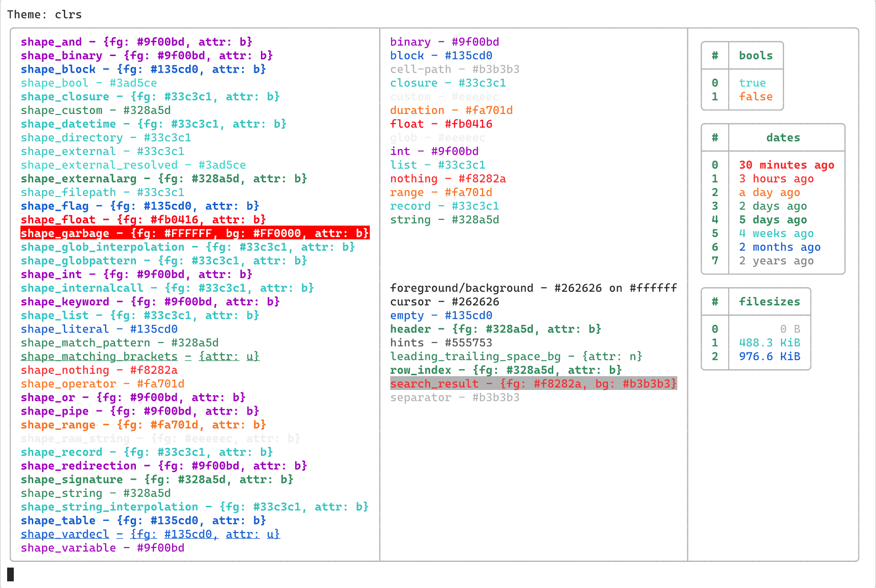This screenshot has height=588, width=876.
Task: Click the shape_block entry
Action: coord(144,69)
